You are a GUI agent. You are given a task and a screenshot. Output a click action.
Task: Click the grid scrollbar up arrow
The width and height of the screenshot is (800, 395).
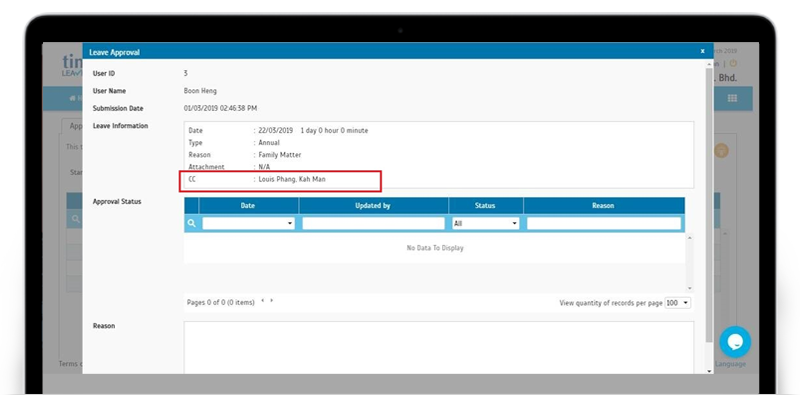690,238
